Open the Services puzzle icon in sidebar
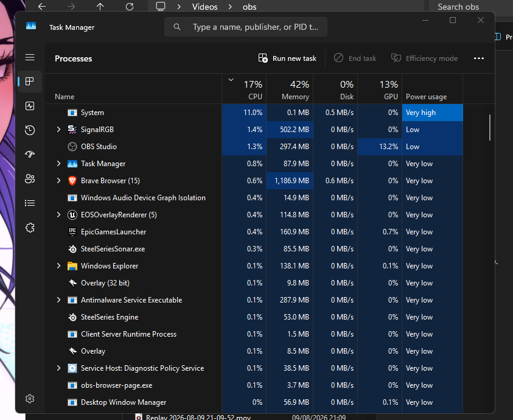The width and height of the screenshot is (513, 420). pyautogui.click(x=30, y=228)
